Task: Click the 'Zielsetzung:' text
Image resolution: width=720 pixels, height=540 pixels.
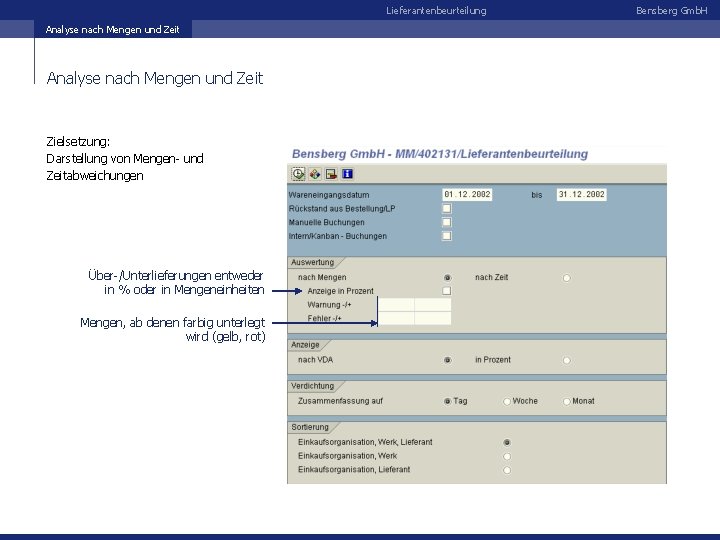Action: 78,141
